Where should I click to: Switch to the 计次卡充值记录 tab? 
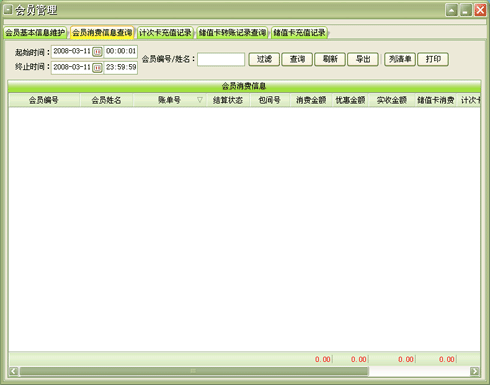pos(165,33)
